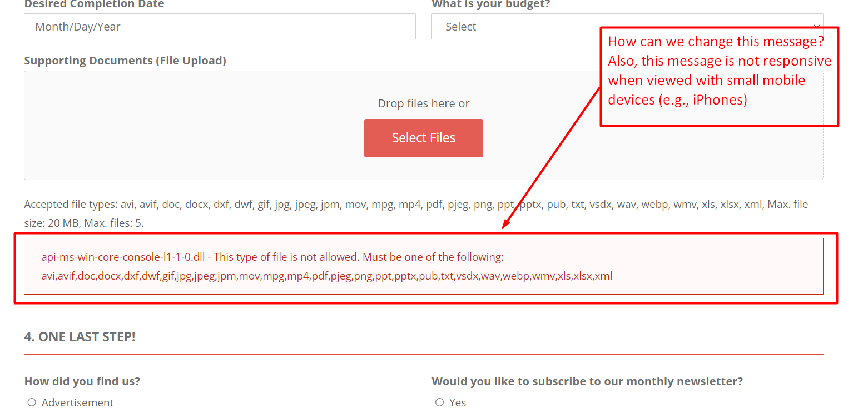Click the 'What is your budget?' label
Screen dimensions: 868x418
pos(491,4)
